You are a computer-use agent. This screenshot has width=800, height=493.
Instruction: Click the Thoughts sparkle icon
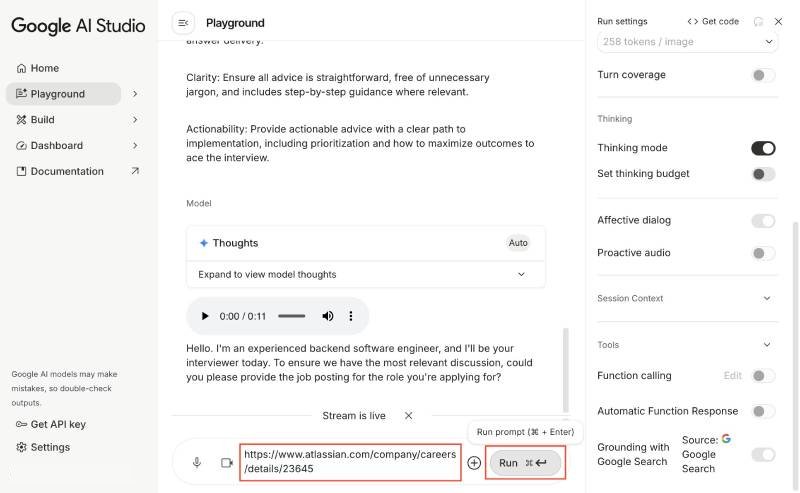204,243
